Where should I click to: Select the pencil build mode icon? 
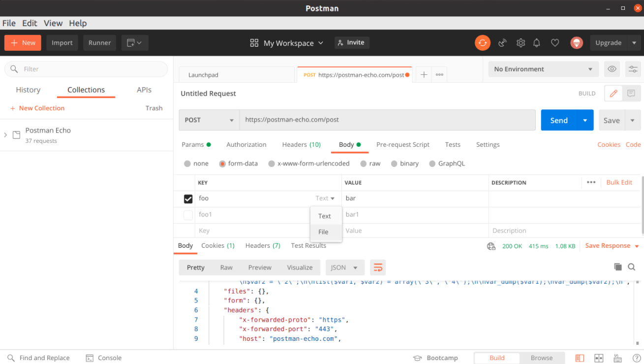coord(613,93)
